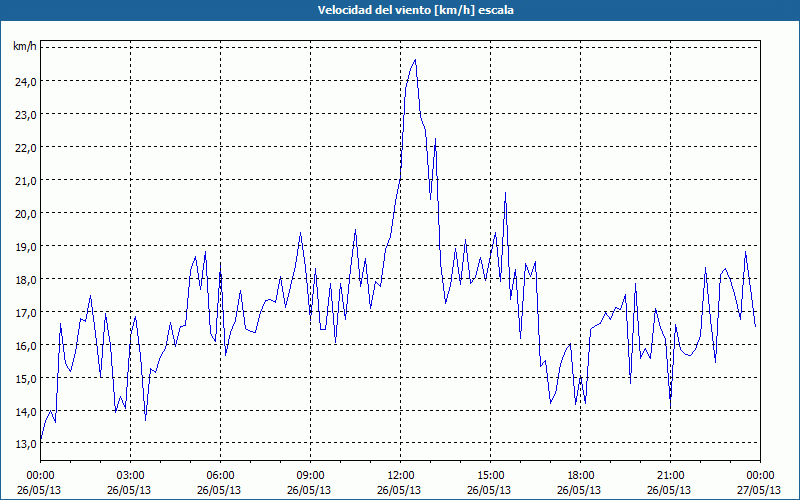Screen dimensions: 800x500
Task: Click the '18,0' y-axis label
Action: 25,280
